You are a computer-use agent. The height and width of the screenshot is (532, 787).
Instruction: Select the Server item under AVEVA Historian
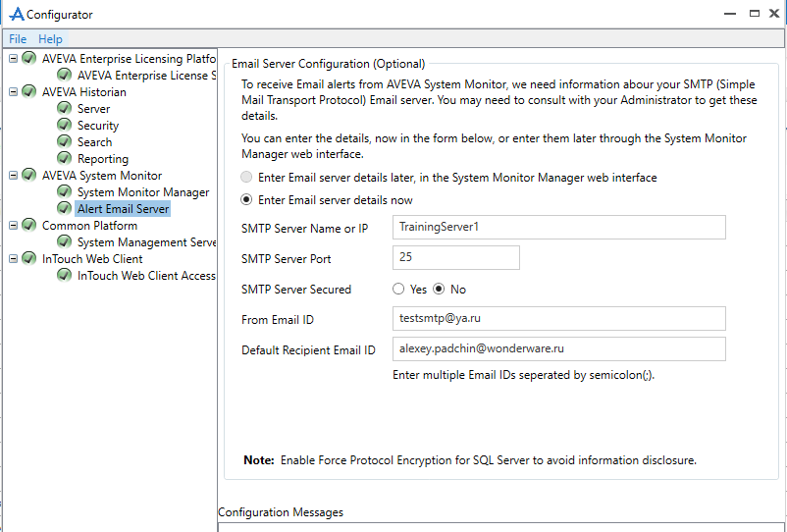93,108
